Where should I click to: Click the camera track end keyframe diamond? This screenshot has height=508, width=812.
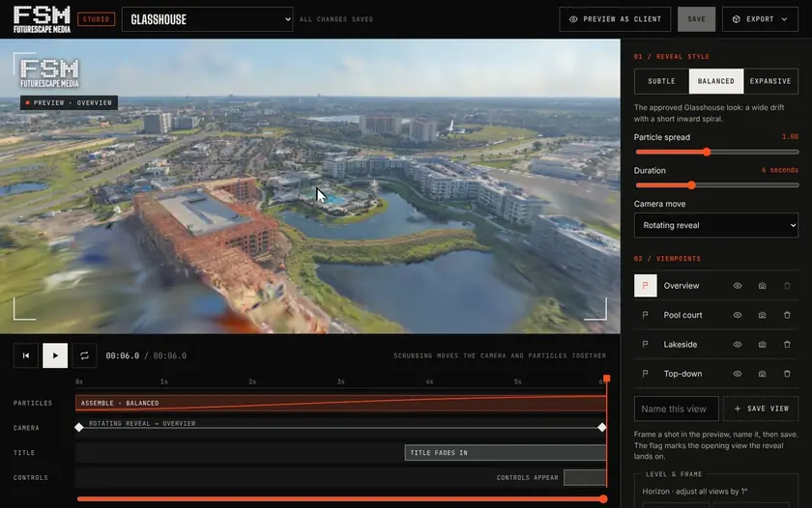tap(601, 427)
